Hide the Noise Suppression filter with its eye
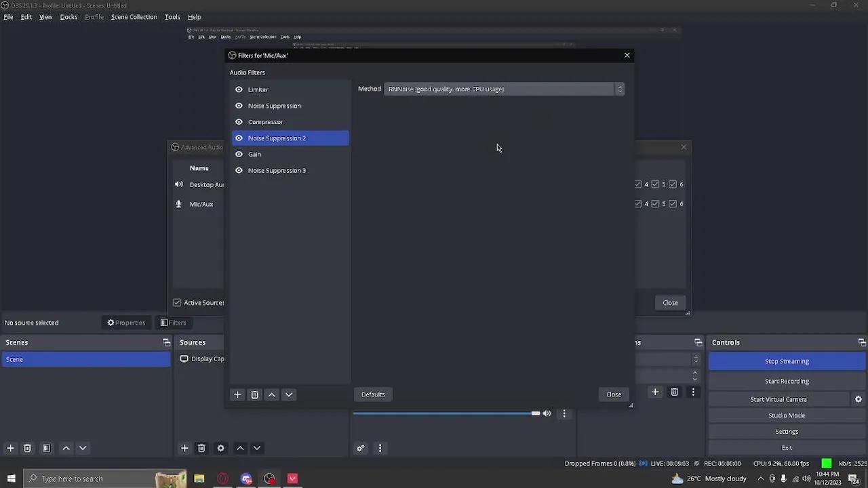Image resolution: width=868 pixels, height=488 pixels. click(x=239, y=106)
